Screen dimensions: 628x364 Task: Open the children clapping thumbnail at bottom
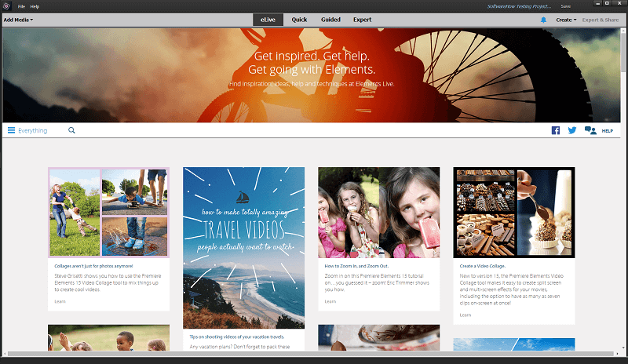tap(108, 337)
